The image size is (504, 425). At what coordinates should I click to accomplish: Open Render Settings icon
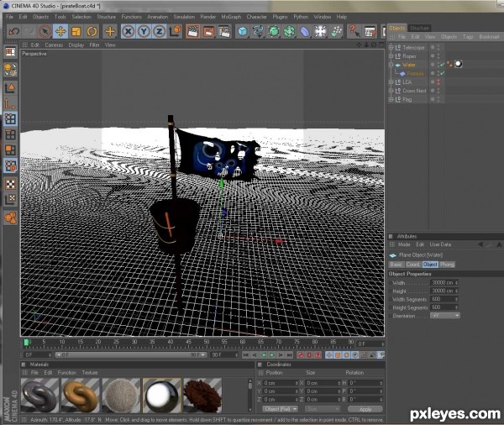point(224,32)
